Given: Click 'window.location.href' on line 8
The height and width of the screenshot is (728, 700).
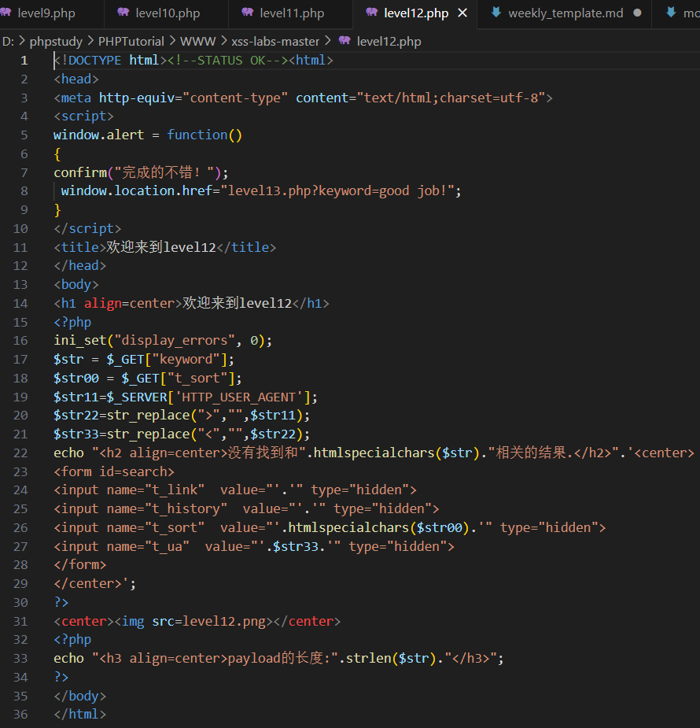Looking at the screenshot, I should point(136,190).
